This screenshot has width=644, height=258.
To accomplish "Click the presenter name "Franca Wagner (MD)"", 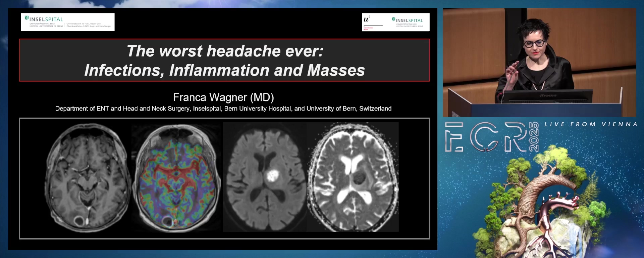I will click(223, 97).
